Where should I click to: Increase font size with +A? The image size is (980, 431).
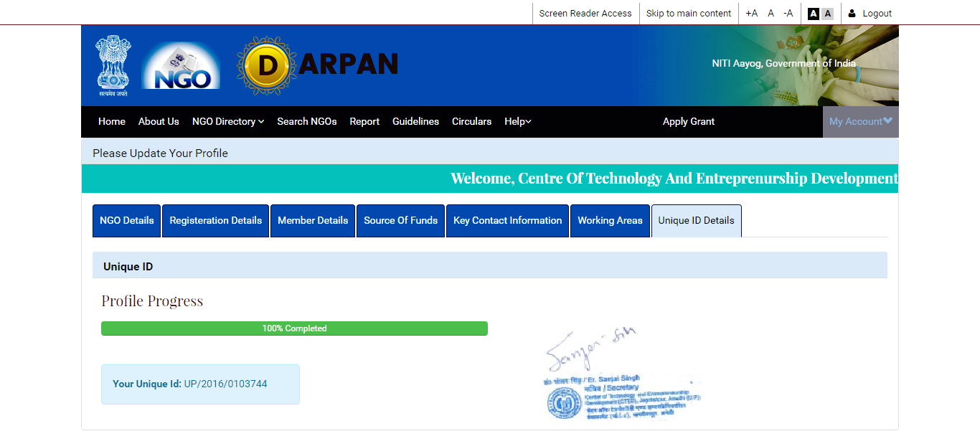(751, 13)
